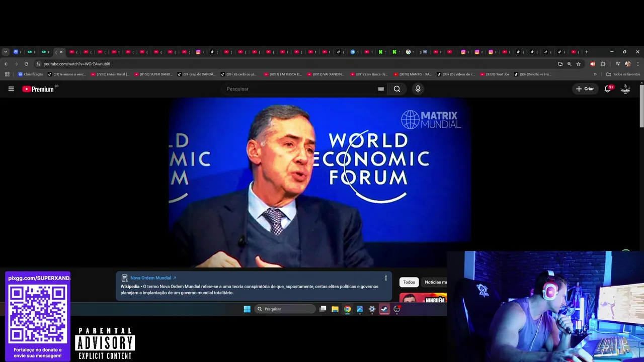Switch to the Google tab
Image resolution: width=644 pixels, height=362 pixels.
coord(409,52)
